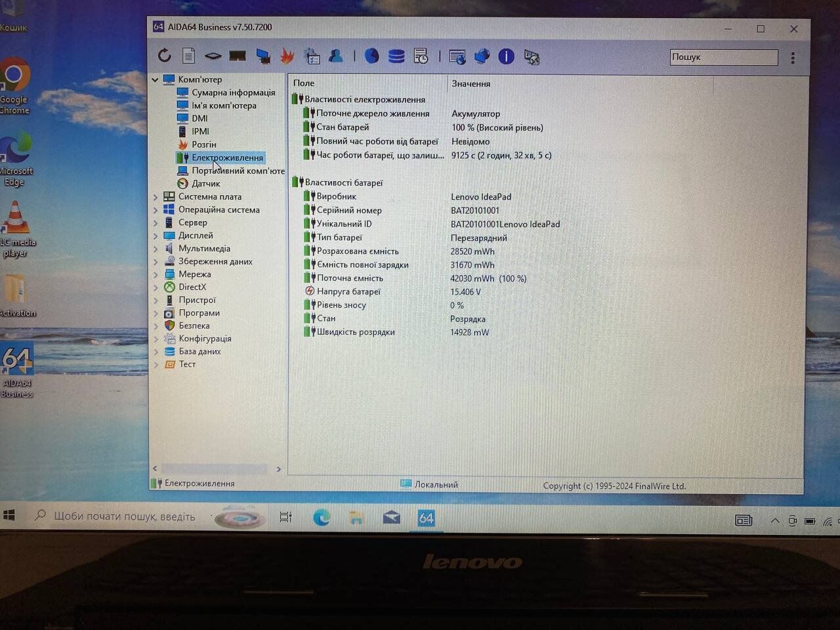Open Microsoft Edge from the taskbar
840x630 pixels.
pyautogui.click(x=322, y=518)
